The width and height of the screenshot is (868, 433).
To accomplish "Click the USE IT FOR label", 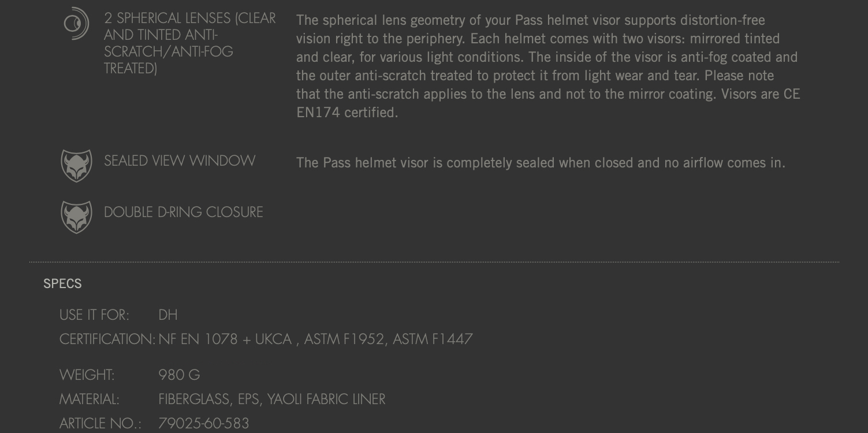I will click(x=94, y=315).
